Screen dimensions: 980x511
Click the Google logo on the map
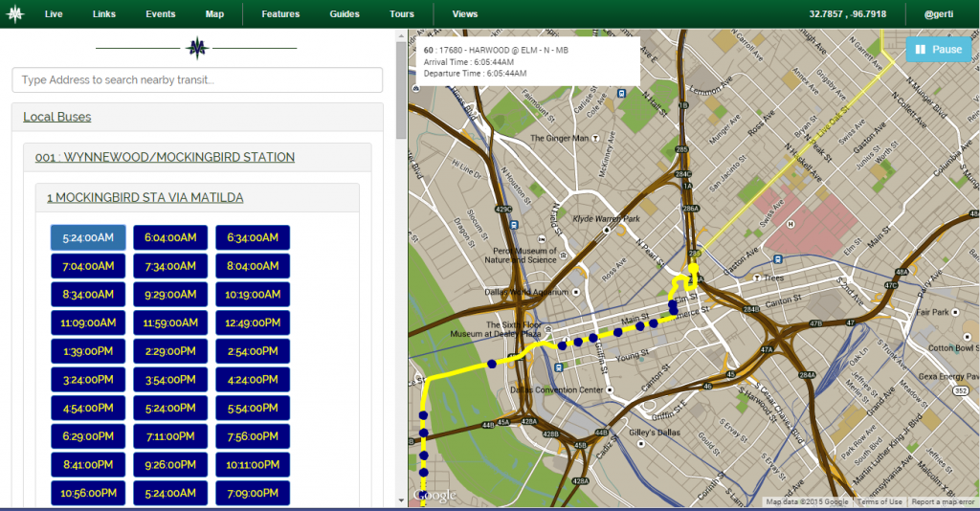pyautogui.click(x=434, y=495)
